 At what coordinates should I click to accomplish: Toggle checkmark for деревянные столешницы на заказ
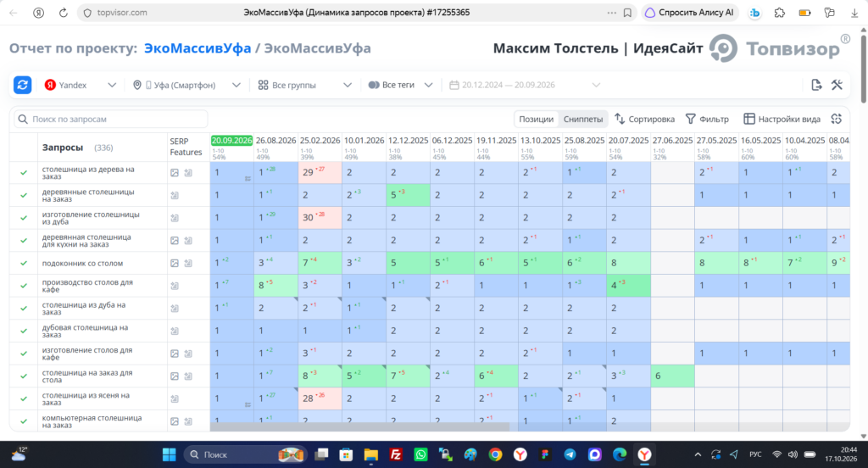pyautogui.click(x=24, y=195)
